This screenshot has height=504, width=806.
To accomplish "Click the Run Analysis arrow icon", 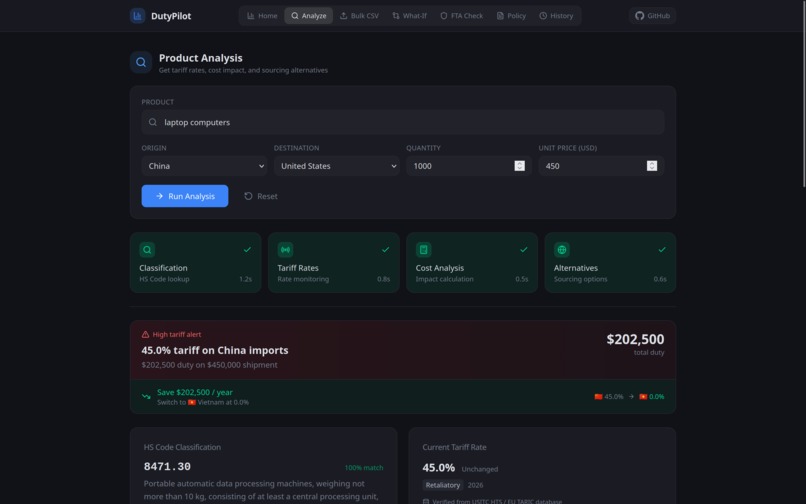I will click(x=159, y=196).
